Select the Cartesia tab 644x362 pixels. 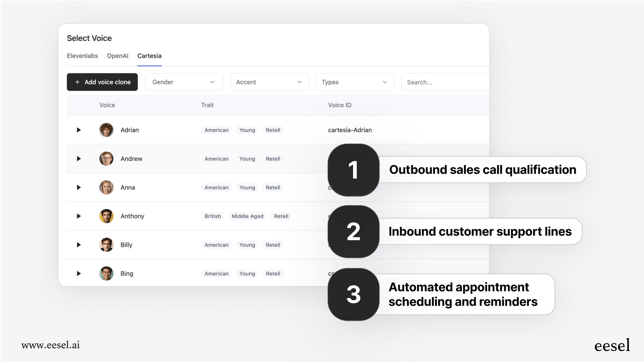pyautogui.click(x=149, y=56)
